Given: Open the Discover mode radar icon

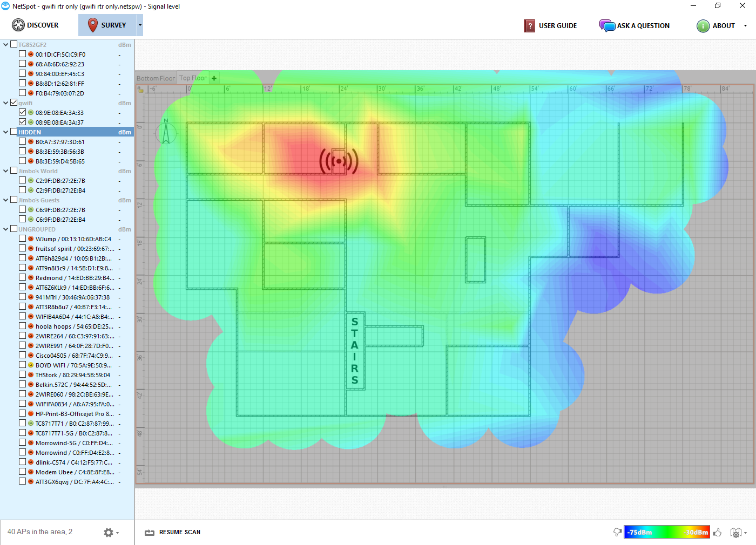Looking at the screenshot, I should [18, 25].
